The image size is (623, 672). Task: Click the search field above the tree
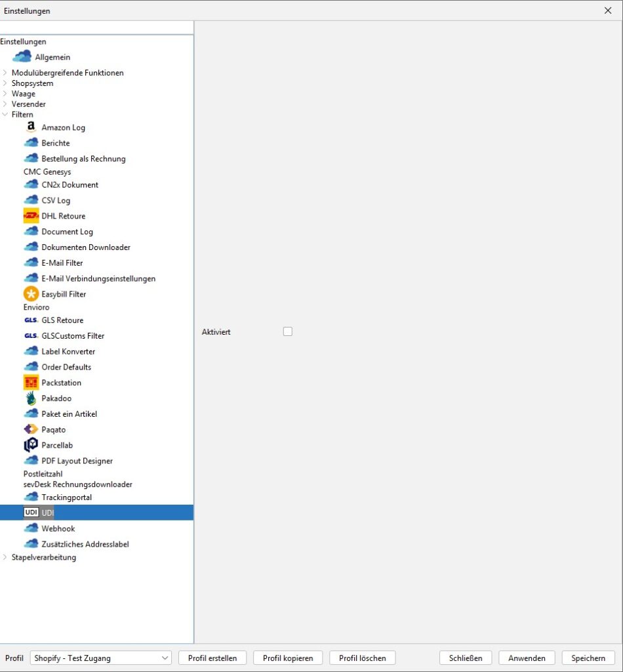pos(96,27)
